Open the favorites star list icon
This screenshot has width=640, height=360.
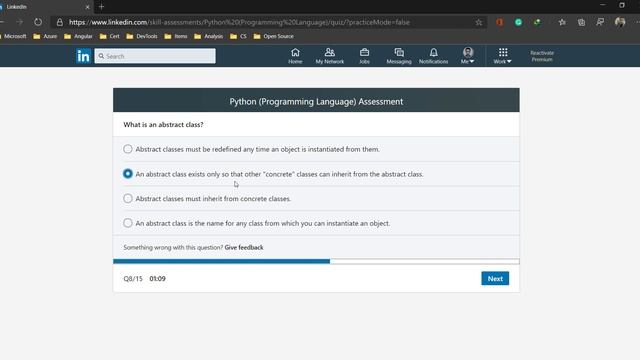click(562, 22)
